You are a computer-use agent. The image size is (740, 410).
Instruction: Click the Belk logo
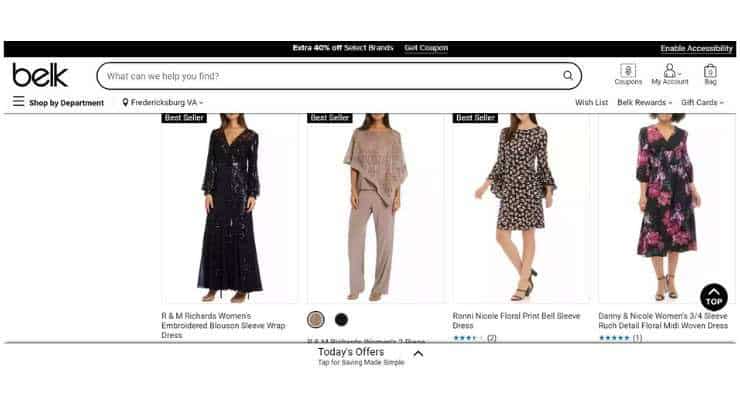tap(40, 75)
